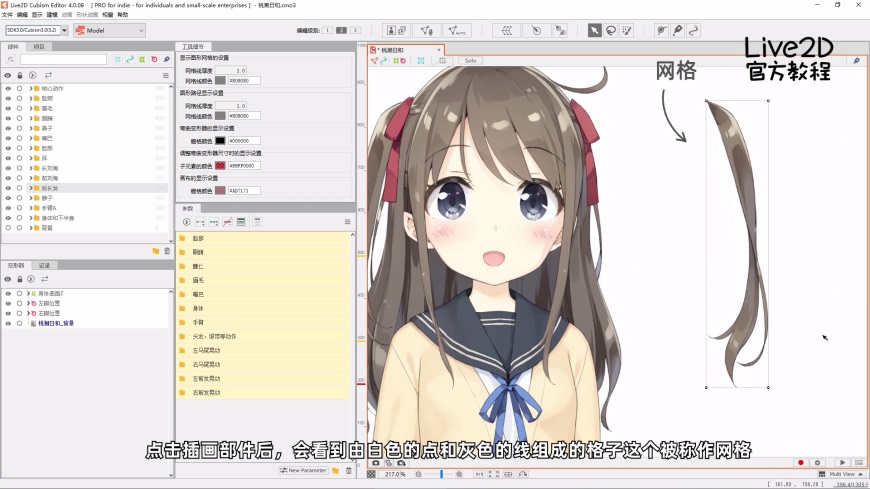Open the glue tool
870x489 pixels.
pos(560,31)
